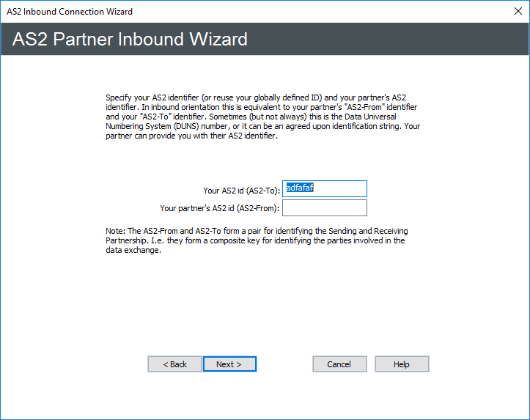530x420 pixels.
Task: Click the blank area between Next and Cancel buttons
Action: [x=284, y=364]
